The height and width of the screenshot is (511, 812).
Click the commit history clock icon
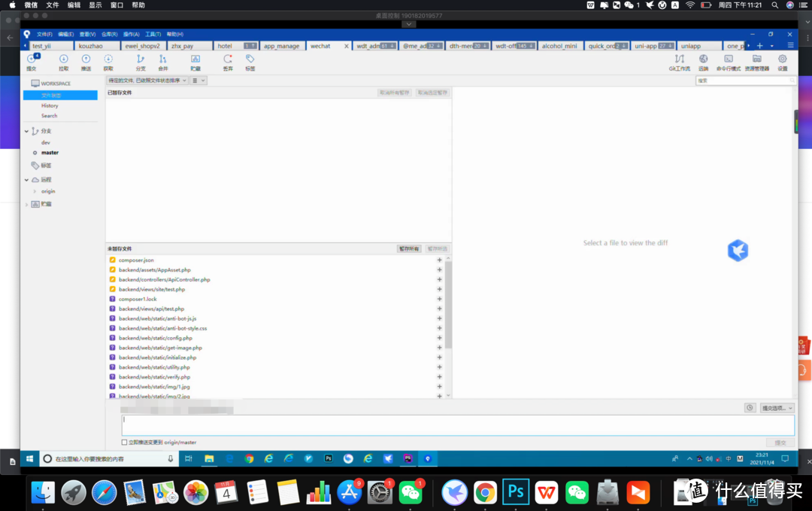[x=750, y=408]
